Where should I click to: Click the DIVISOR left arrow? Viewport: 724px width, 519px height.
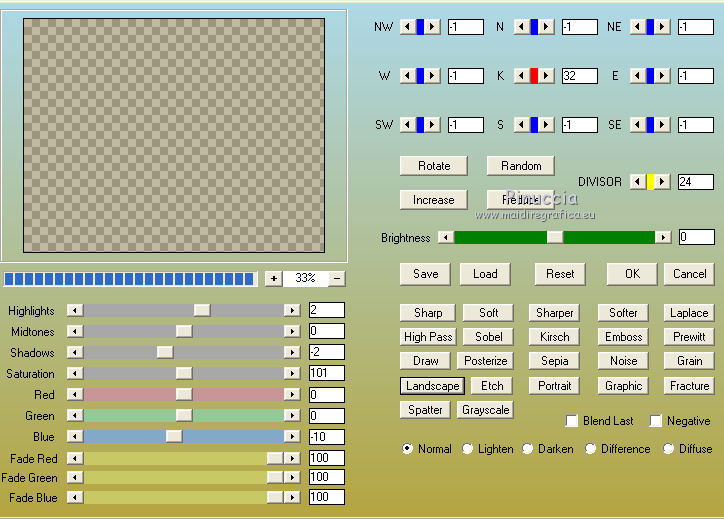[638, 182]
